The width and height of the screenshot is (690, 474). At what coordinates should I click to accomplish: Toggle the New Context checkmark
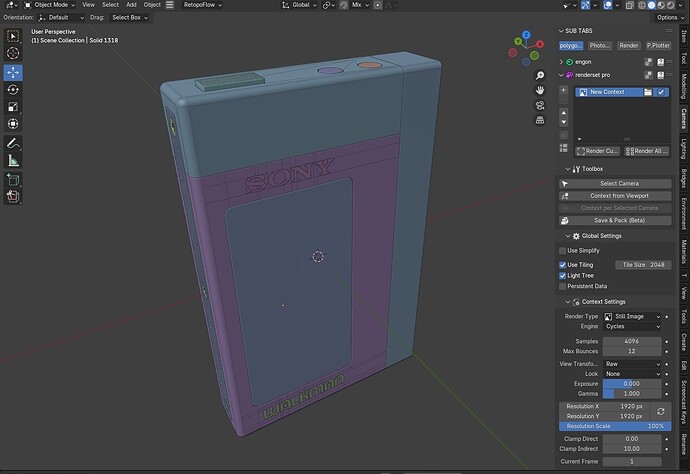pos(661,92)
